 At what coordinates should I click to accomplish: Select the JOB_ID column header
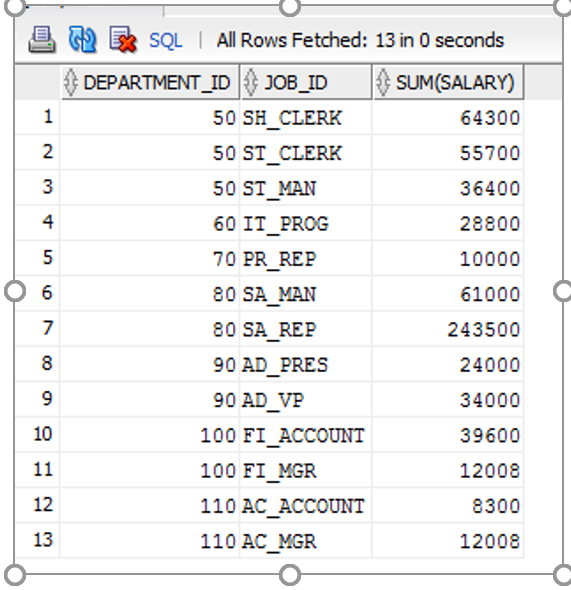coord(306,82)
